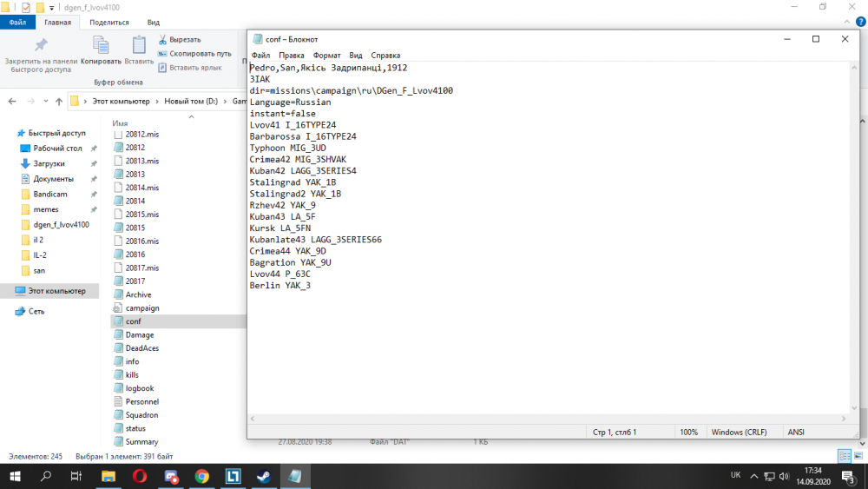Open Рабочий стол in sidebar
Image resolution: width=868 pixels, height=489 pixels.
(x=57, y=149)
